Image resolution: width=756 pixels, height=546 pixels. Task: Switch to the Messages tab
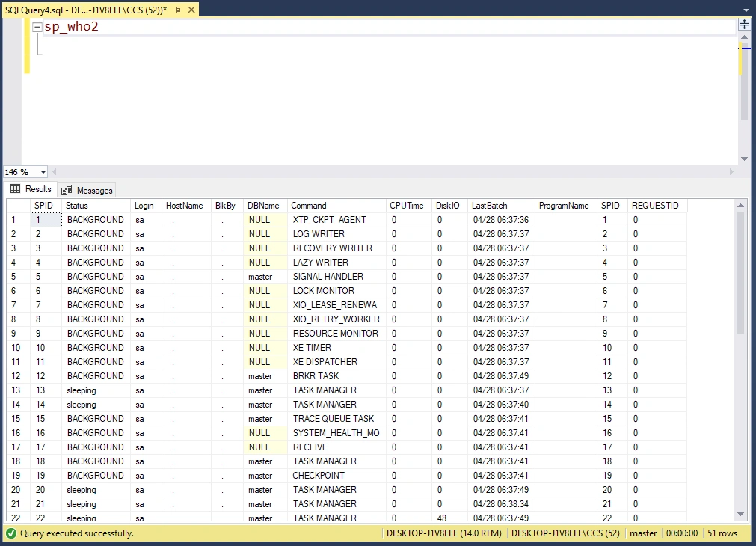click(87, 191)
